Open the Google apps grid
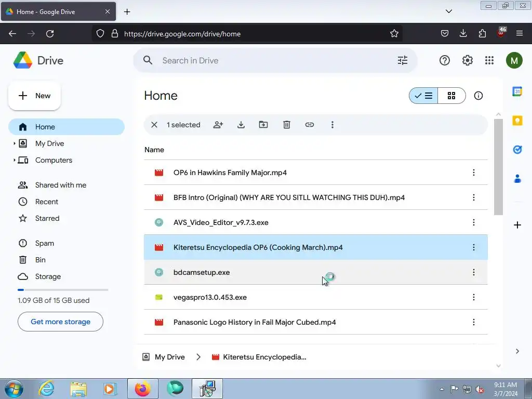 pos(489,60)
